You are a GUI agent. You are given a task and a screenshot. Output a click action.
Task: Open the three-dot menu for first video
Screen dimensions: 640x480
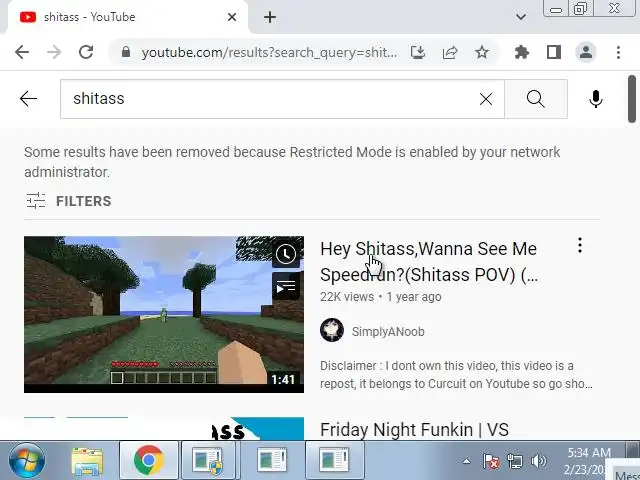click(x=580, y=245)
